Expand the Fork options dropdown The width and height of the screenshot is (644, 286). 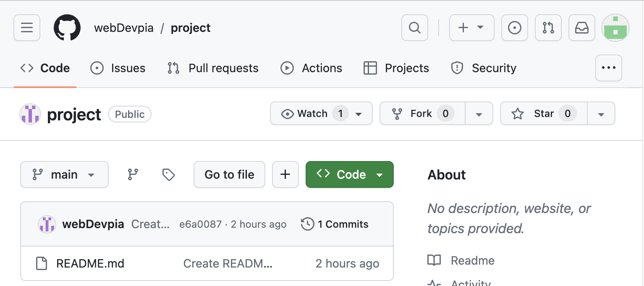(479, 113)
